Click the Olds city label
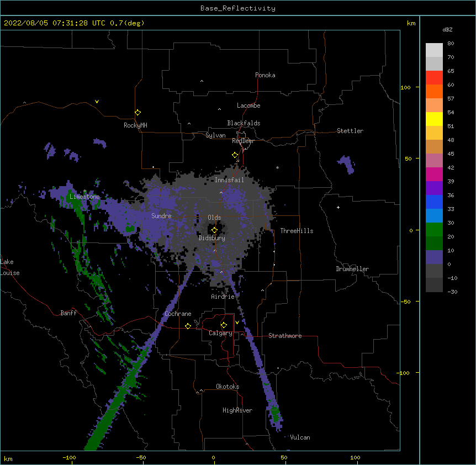Screen dimensions: 476x465 pos(214,218)
